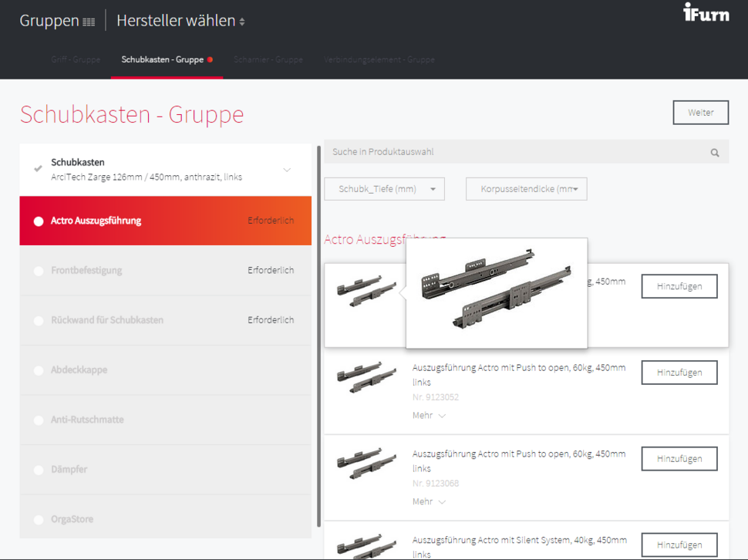Select the OrgaStore radio circle
The height and width of the screenshot is (560, 748).
point(39,519)
